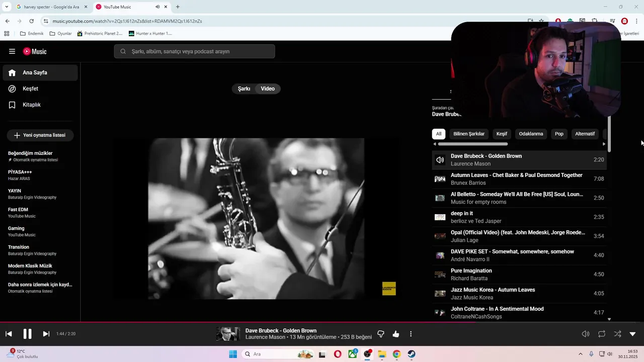The image size is (644, 362).
Task: Open the Gaming playlist
Action: coord(40,231)
